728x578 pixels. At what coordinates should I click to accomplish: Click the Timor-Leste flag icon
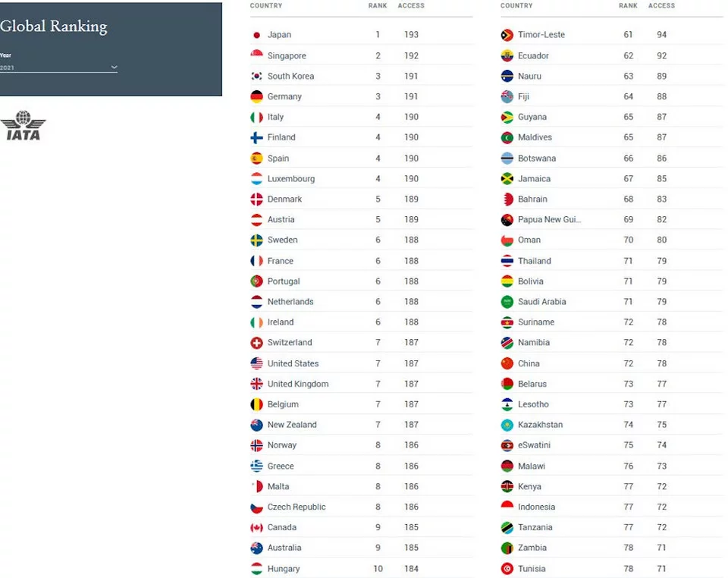tap(507, 35)
